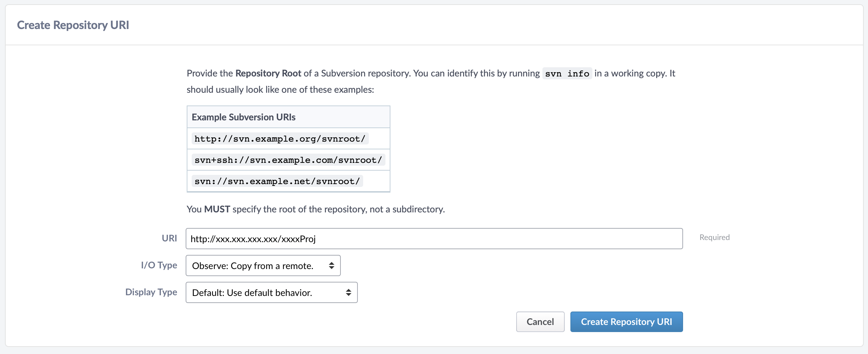Click the blue Create Repository URI button
This screenshot has height=354, width=868.
pyautogui.click(x=626, y=322)
